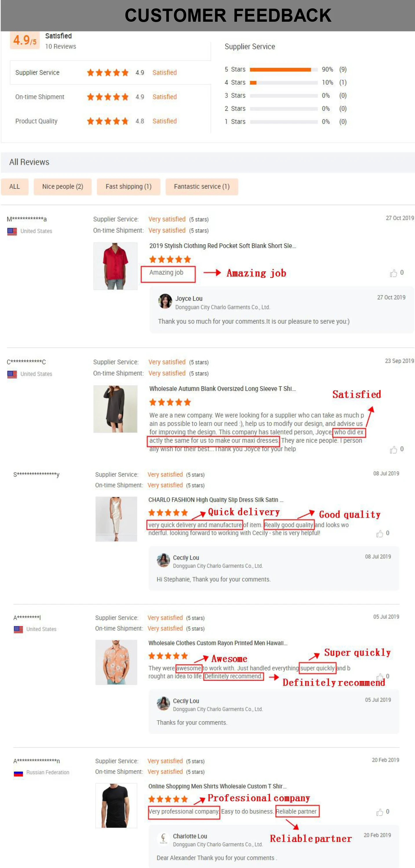Open the Online Shopping Men Shirts product link

[x=217, y=786]
